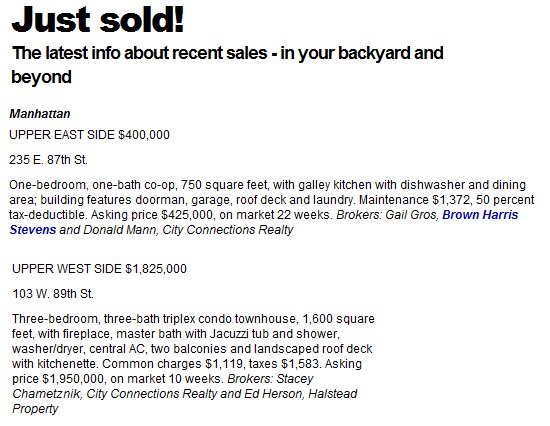Screen dimensions: 550x426
Task: Click 'Brokers: Gail Gros' text
Action: point(387,215)
